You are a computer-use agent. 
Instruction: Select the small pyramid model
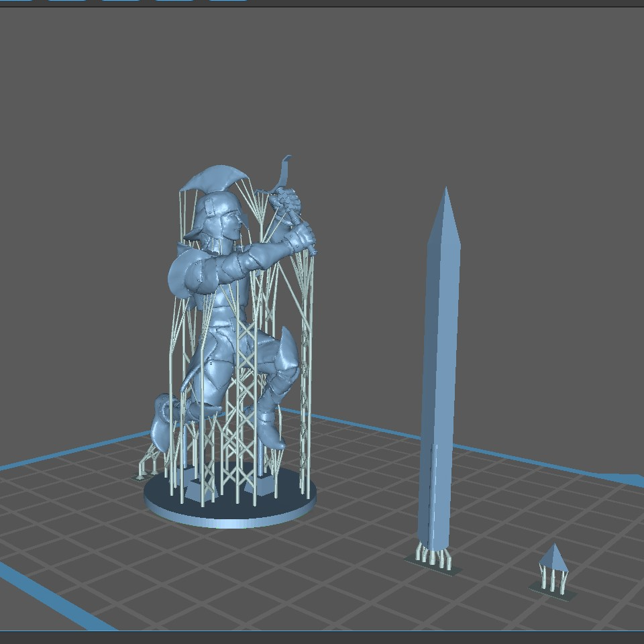click(554, 558)
